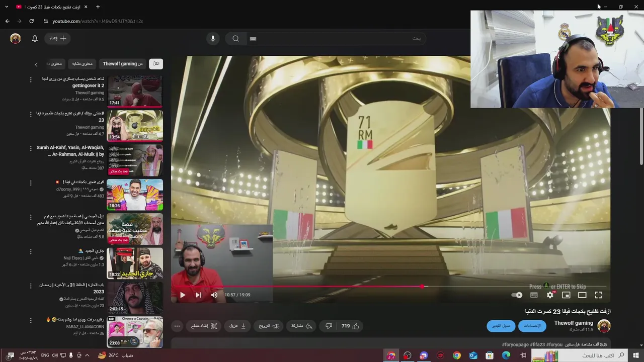Click the youtube.com address bar
Viewport: 644px width, 362px height.
coord(98,21)
